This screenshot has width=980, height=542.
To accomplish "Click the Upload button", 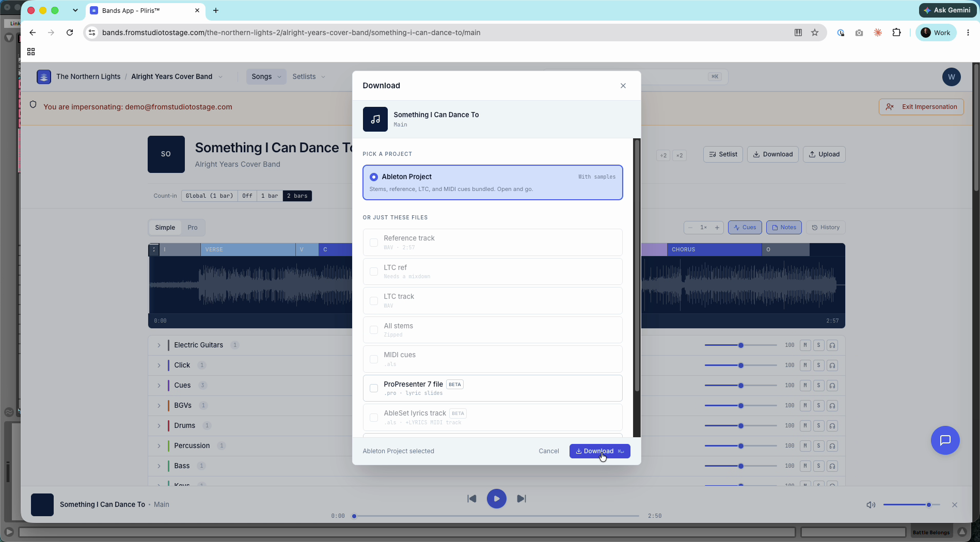I will pos(824,154).
